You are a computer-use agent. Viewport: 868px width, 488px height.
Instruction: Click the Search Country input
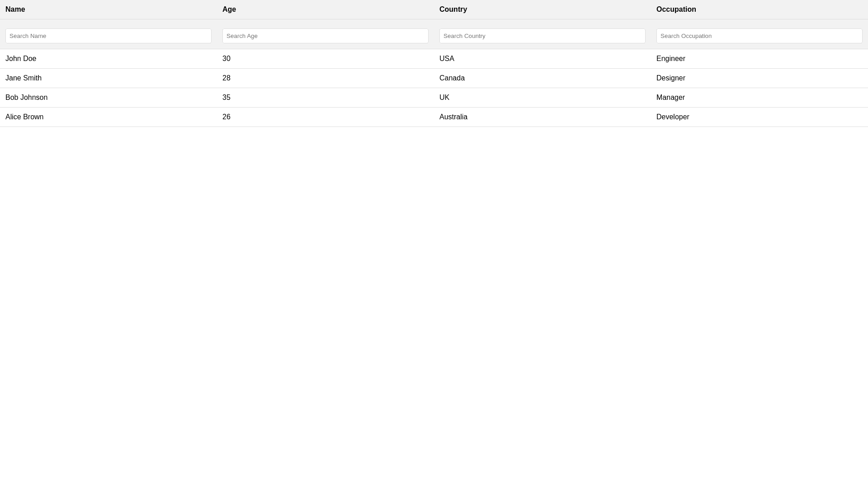point(542,36)
